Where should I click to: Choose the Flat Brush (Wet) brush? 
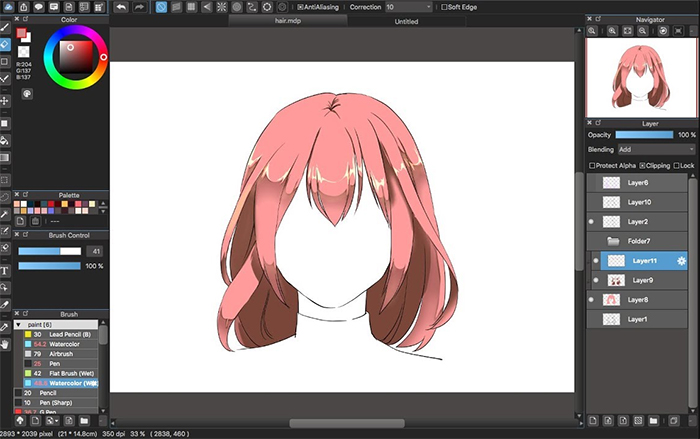(61, 373)
